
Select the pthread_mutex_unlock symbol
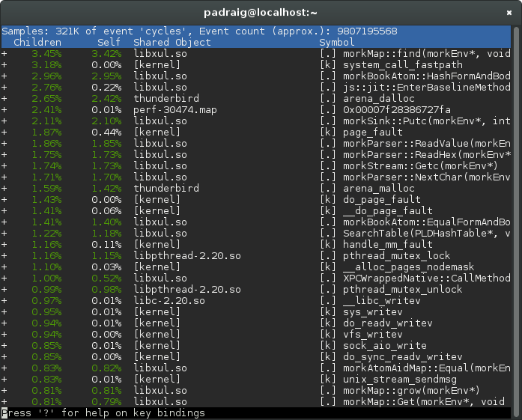[x=402, y=290]
